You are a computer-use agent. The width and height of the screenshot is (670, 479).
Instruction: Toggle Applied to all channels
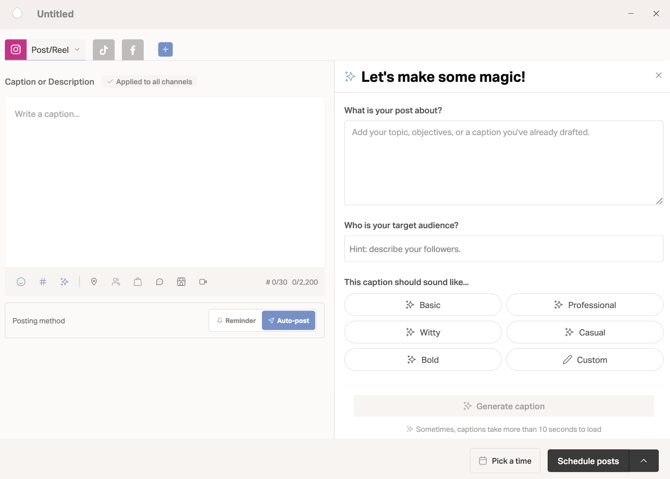pos(150,82)
